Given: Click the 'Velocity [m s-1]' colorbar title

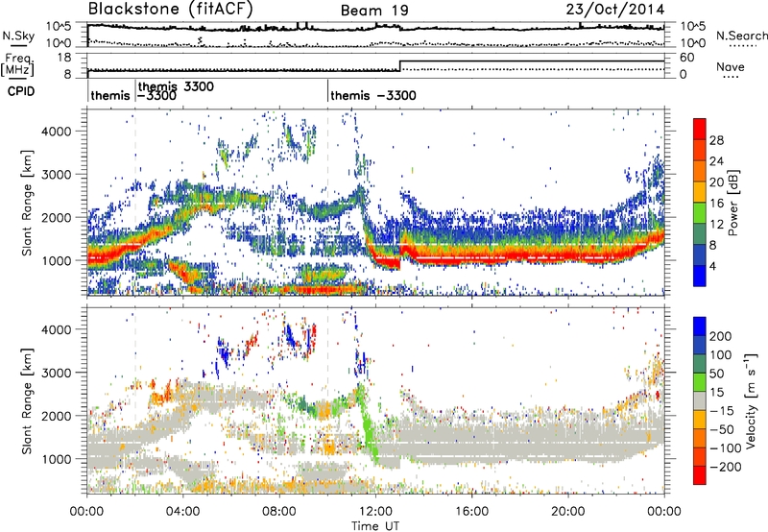Looking at the screenshot, I should [751, 400].
